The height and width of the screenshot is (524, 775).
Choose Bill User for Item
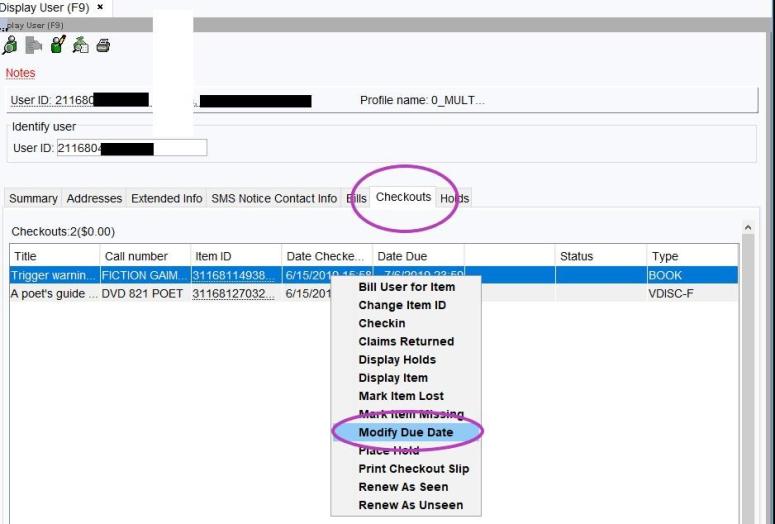(x=406, y=287)
